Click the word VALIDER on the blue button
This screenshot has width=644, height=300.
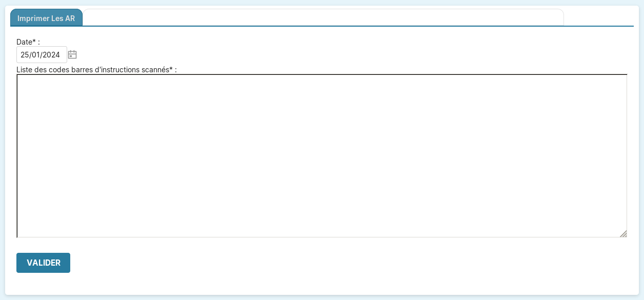coord(44,263)
